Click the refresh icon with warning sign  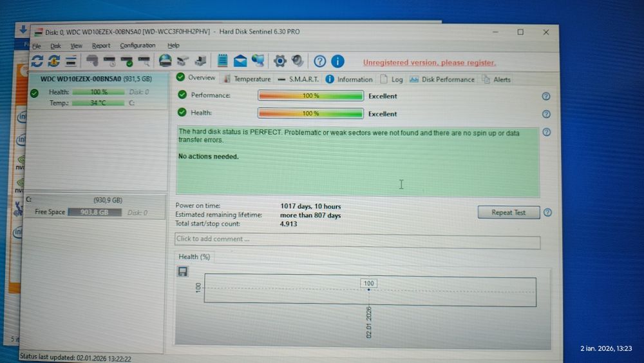coord(54,61)
